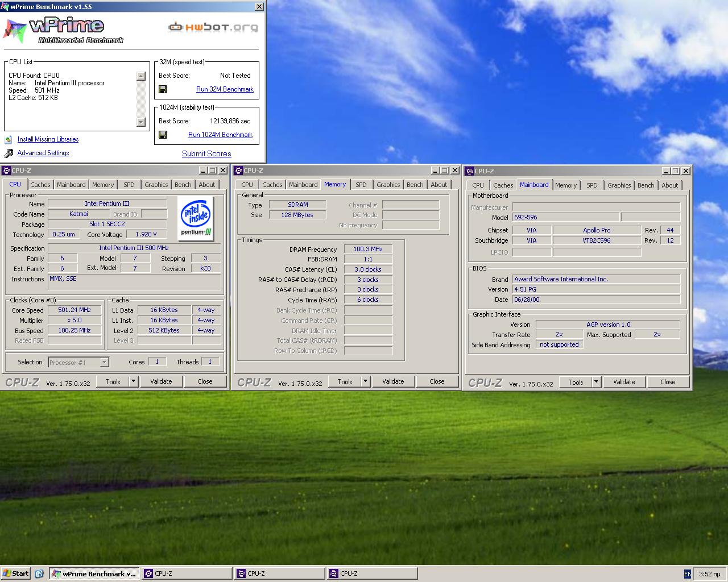
Task: Click Close button in CPU window
Action: pyautogui.click(x=205, y=381)
